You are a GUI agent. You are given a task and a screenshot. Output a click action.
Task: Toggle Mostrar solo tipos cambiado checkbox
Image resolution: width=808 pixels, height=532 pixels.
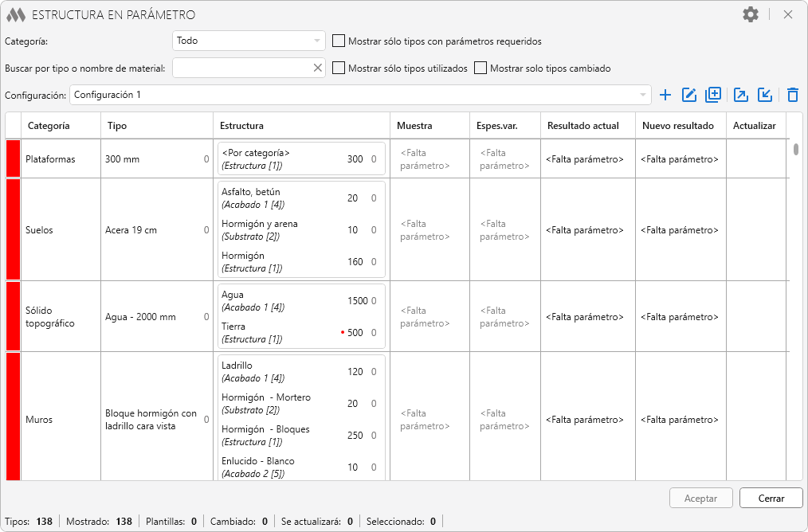(480, 68)
